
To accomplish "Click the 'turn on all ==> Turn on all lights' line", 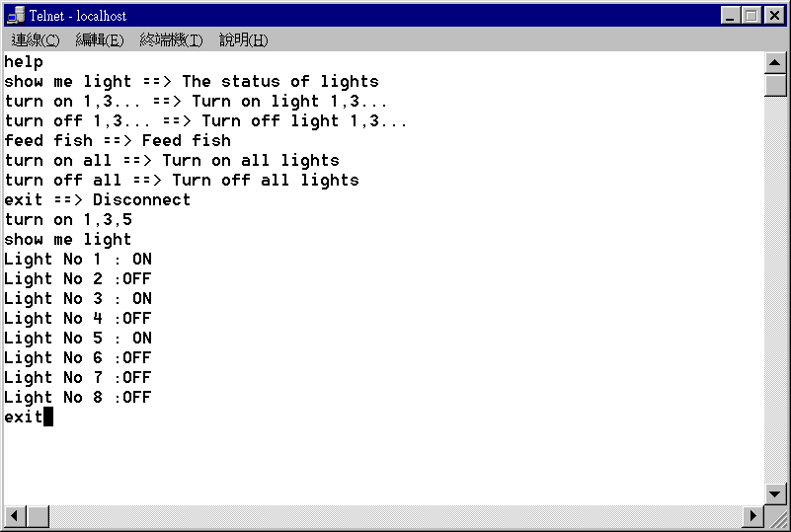I will (x=172, y=160).
